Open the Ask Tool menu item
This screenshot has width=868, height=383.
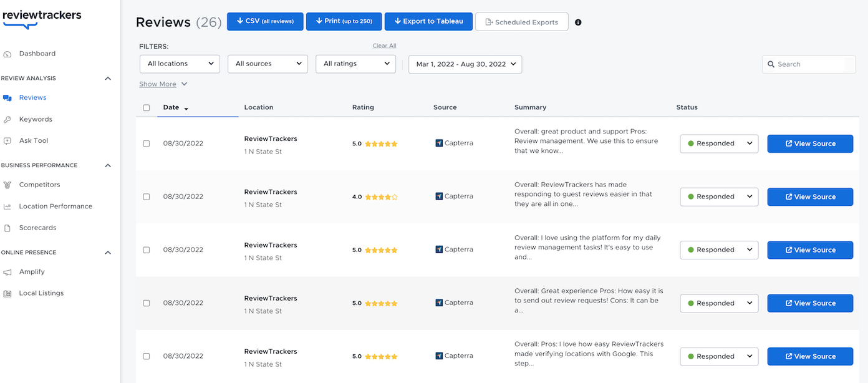click(34, 140)
